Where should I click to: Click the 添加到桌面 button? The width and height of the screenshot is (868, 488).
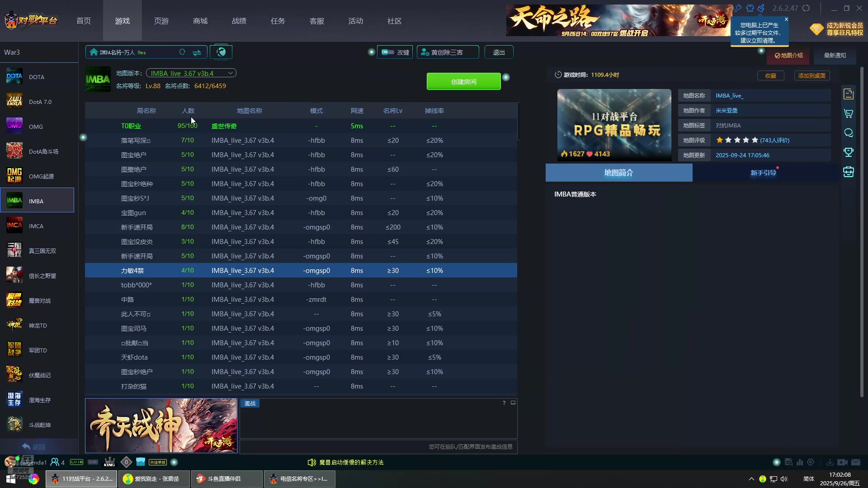coord(811,76)
